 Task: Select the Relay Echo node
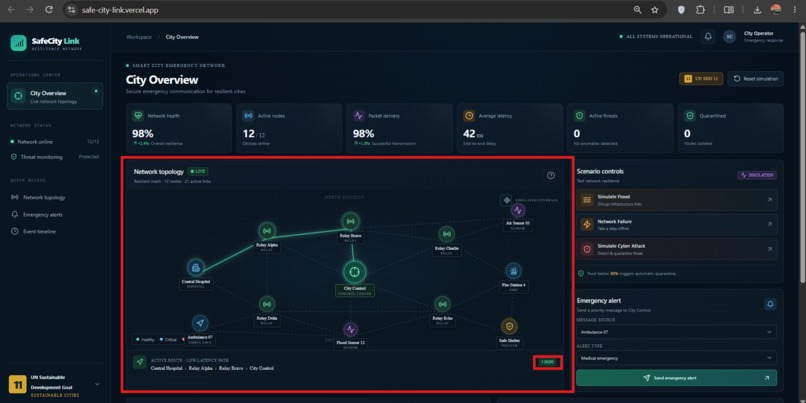point(442,304)
